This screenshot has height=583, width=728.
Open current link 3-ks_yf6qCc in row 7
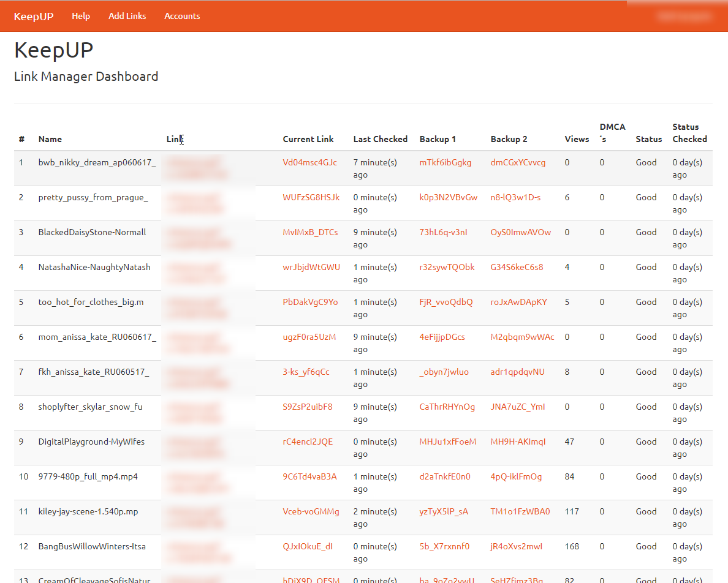click(306, 372)
